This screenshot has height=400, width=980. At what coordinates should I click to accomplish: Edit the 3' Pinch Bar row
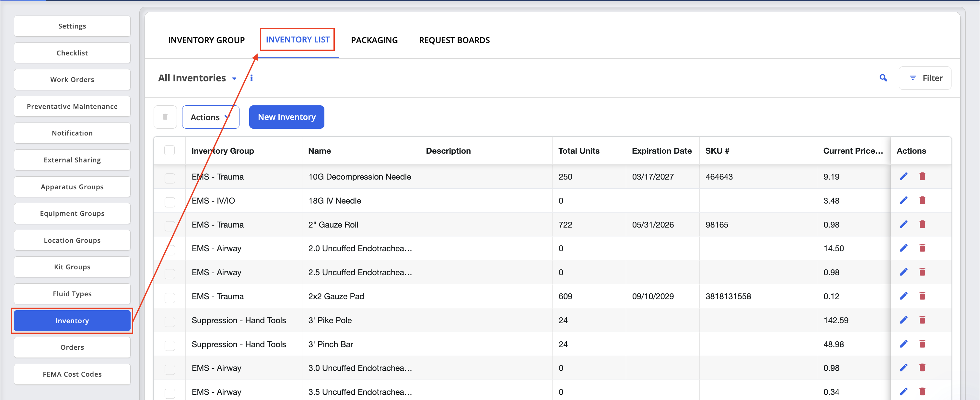click(x=904, y=344)
